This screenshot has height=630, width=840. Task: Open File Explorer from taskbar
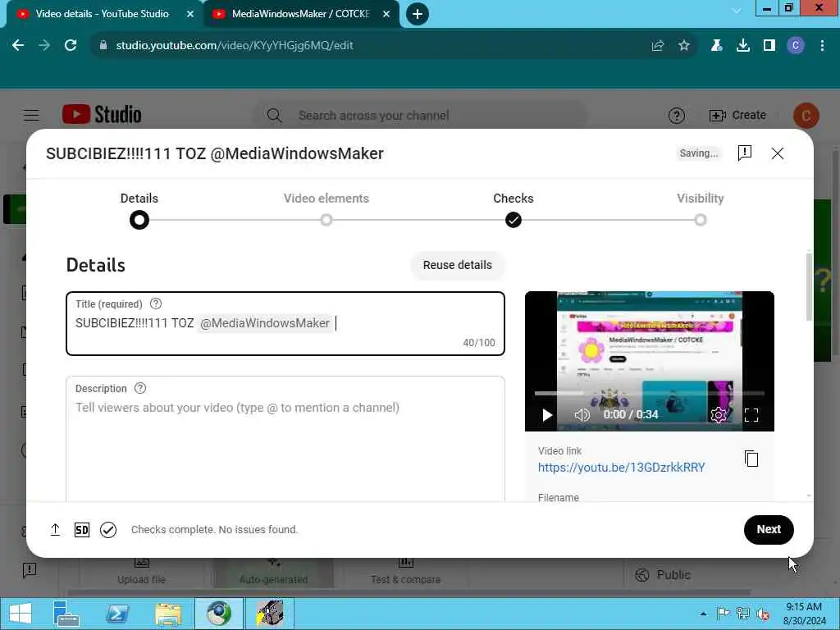(x=167, y=614)
